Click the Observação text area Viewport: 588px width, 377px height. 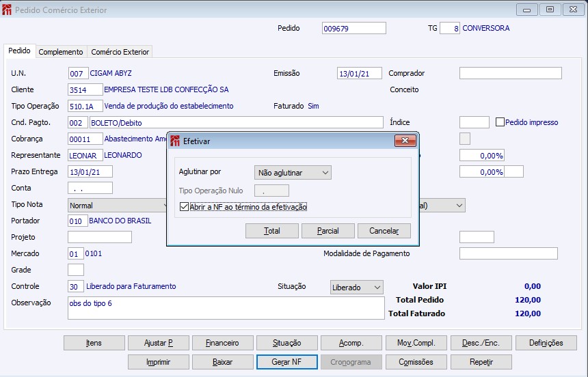tap(226, 308)
